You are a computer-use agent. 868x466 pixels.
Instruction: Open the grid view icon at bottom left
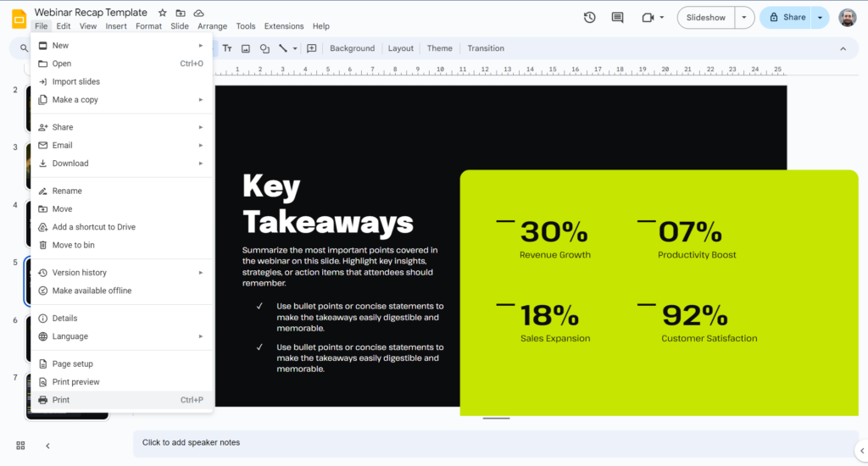click(20, 446)
